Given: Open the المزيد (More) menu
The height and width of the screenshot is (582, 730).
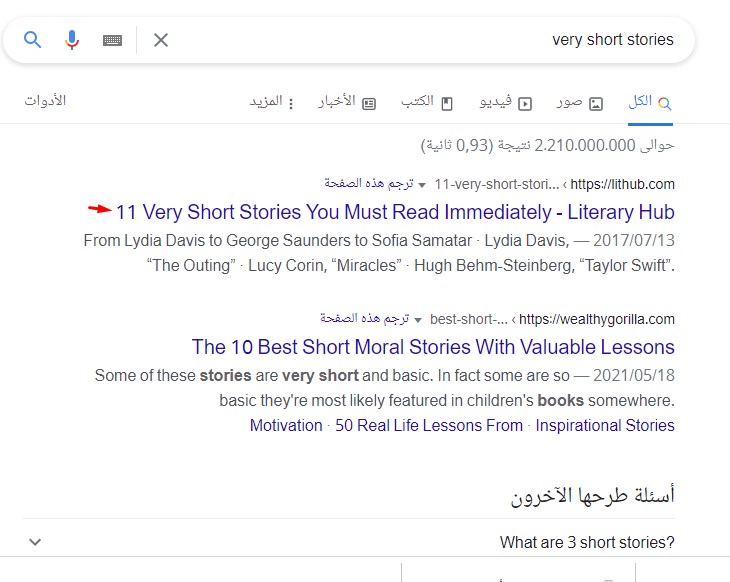Looking at the screenshot, I should point(272,102).
